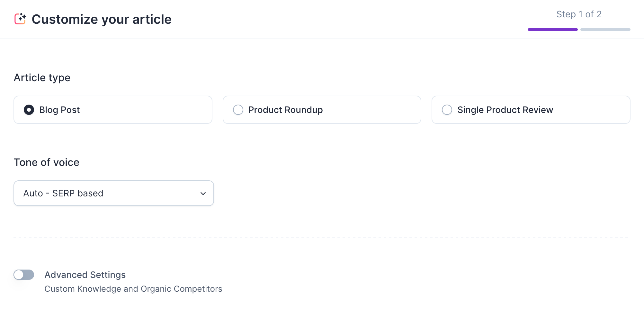Screen dimensions: 644x310
Task: Click the purple first-step progress bar
Action: [x=552, y=30]
